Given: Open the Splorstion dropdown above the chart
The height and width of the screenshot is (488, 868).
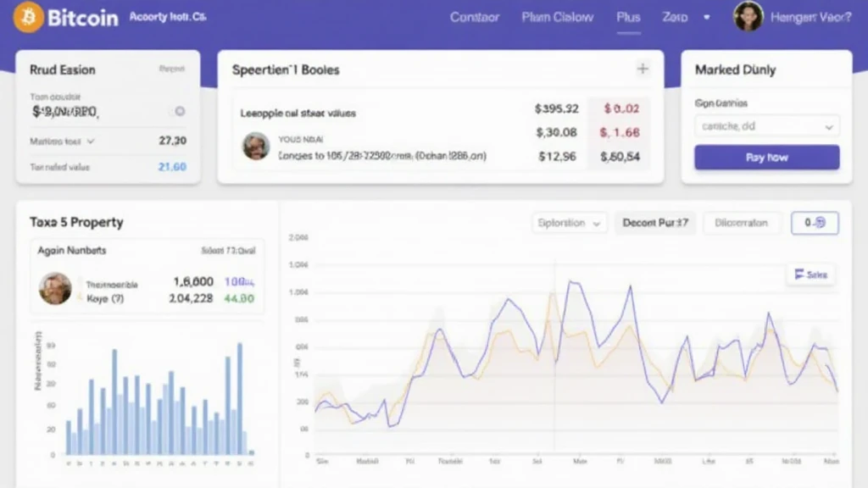Looking at the screenshot, I should [570, 223].
